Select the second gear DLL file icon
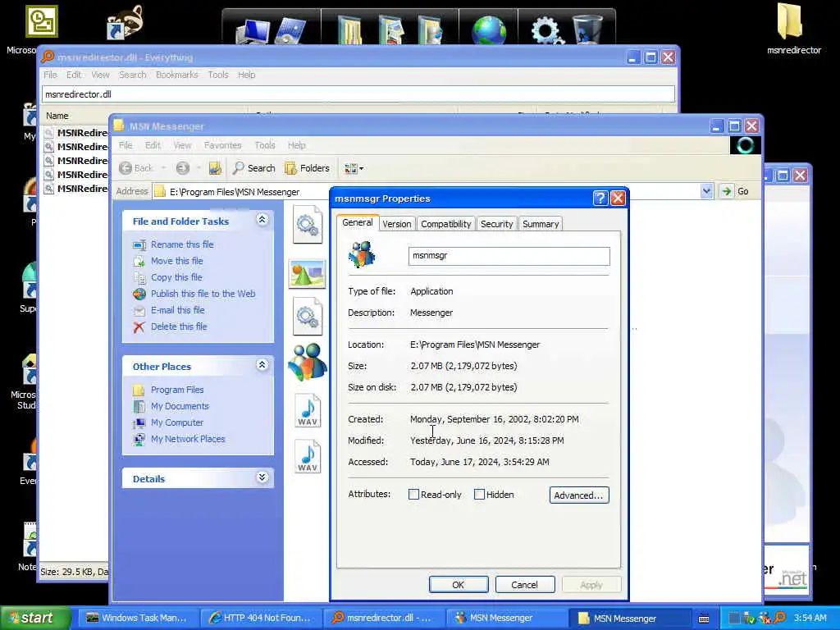Image resolution: width=840 pixels, height=630 pixels. click(308, 317)
